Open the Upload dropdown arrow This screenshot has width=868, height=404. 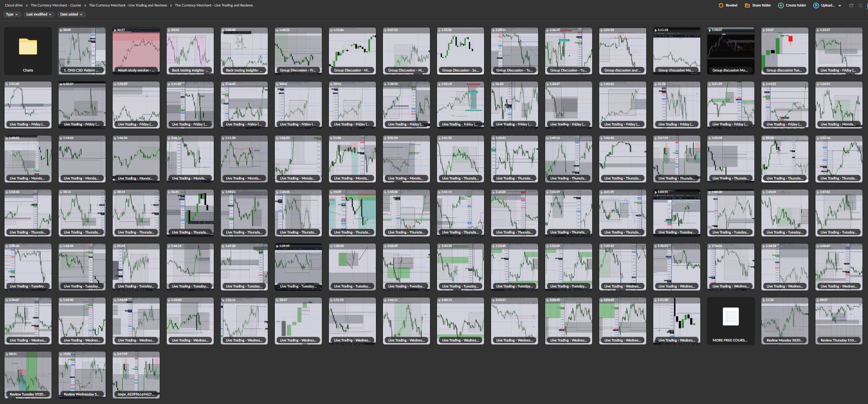point(839,5)
